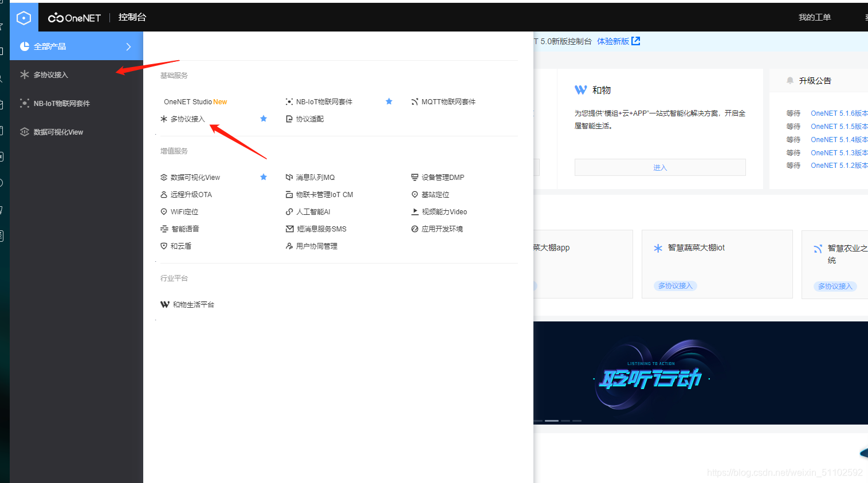Open 远程升级OTA text link

click(x=191, y=195)
